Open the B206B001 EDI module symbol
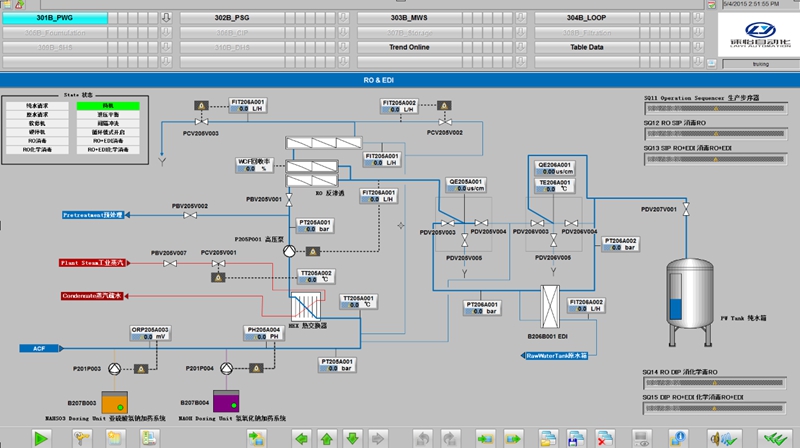 click(548, 303)
